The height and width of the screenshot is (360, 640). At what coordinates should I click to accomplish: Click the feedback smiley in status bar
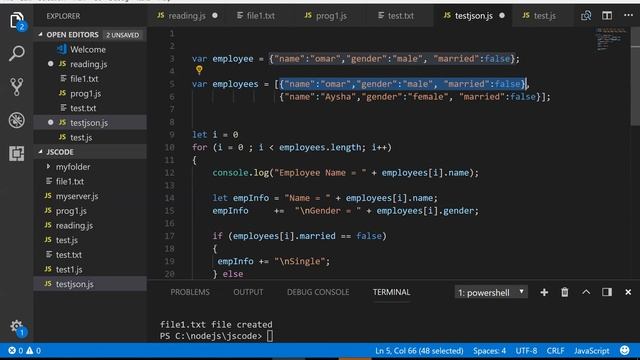pyautogui.click(x=624, y=350)
